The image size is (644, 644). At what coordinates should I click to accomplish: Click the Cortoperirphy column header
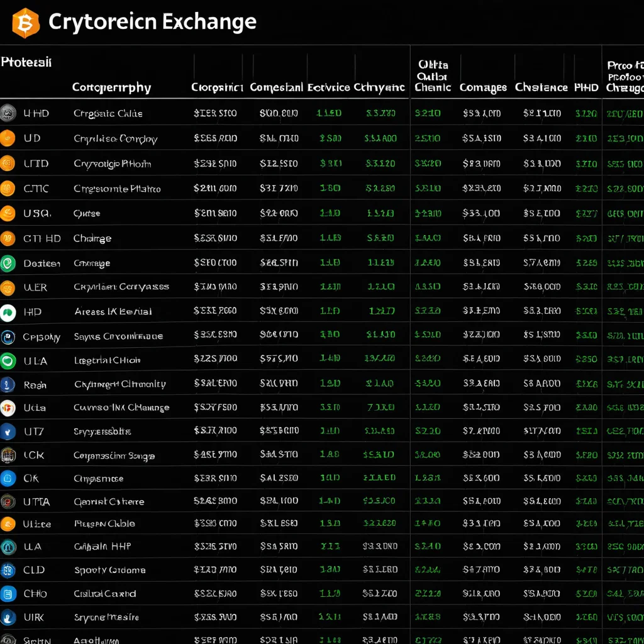click(112, 87)
